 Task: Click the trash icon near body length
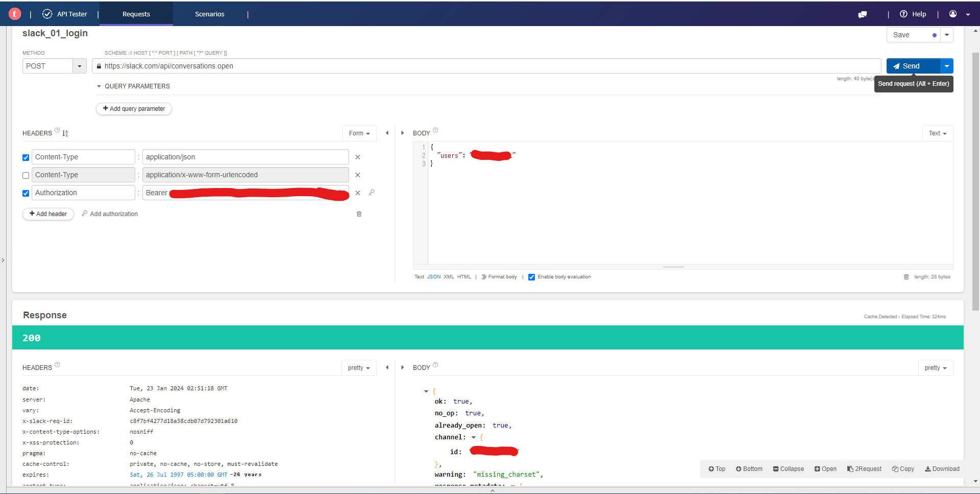pyautogui.click(x=906, y=277)
